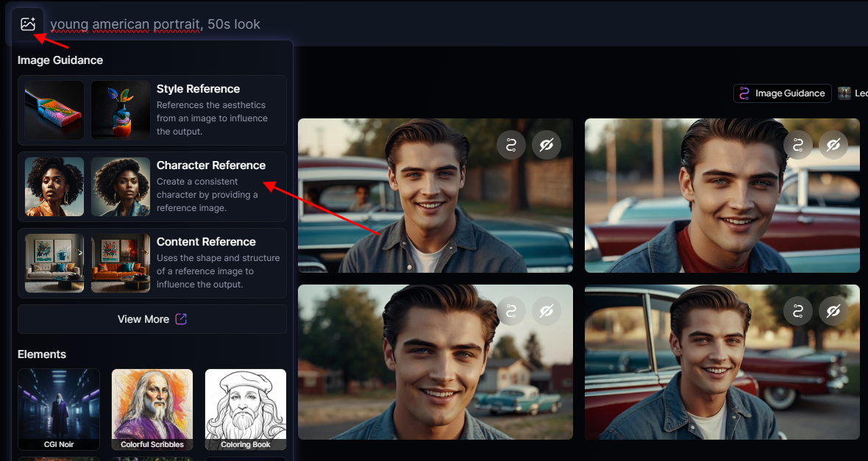The width and height of the screenshot is (868, 461).
Task: Open View More image guidance options
Action: (x=152, y=319)
